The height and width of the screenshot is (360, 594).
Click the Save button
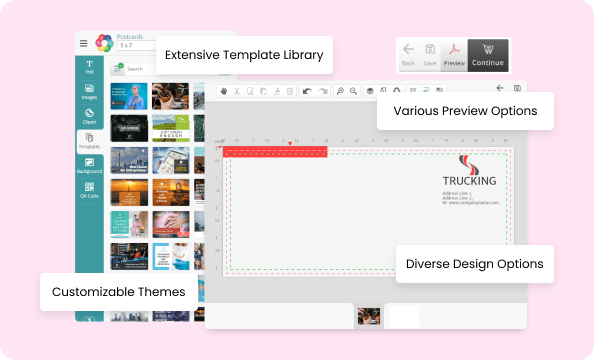point(430,55)
